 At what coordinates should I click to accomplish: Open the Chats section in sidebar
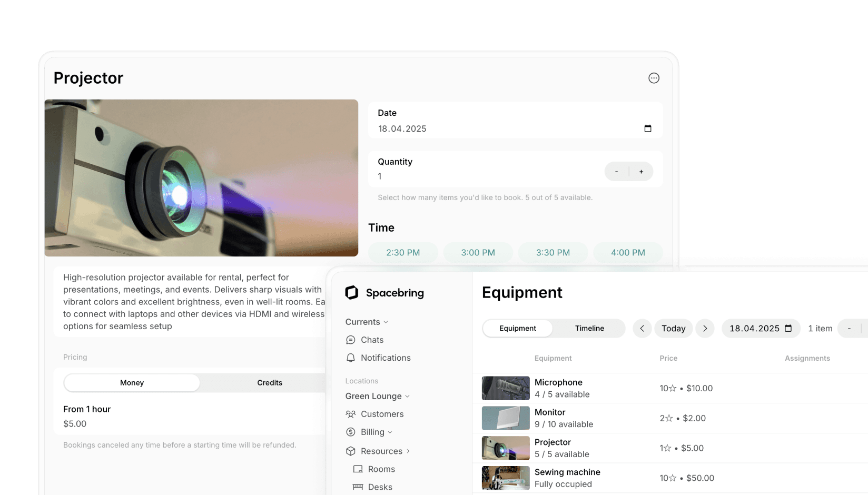coord(372,340)
